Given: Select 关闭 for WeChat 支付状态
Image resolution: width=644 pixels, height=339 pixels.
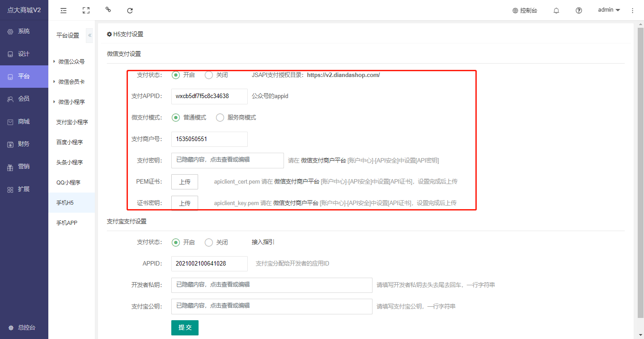Looking at the screenshot, I should (209, 75).
